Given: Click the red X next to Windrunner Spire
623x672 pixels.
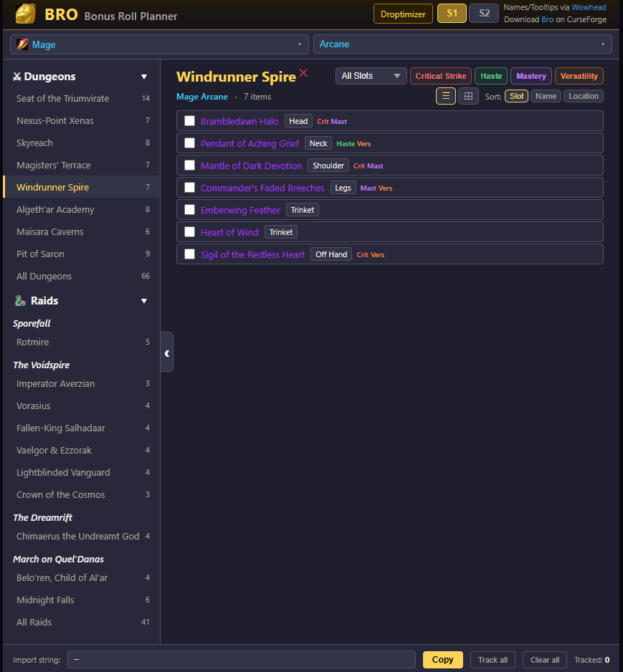Looking at the screenshot, I should 303,73.
